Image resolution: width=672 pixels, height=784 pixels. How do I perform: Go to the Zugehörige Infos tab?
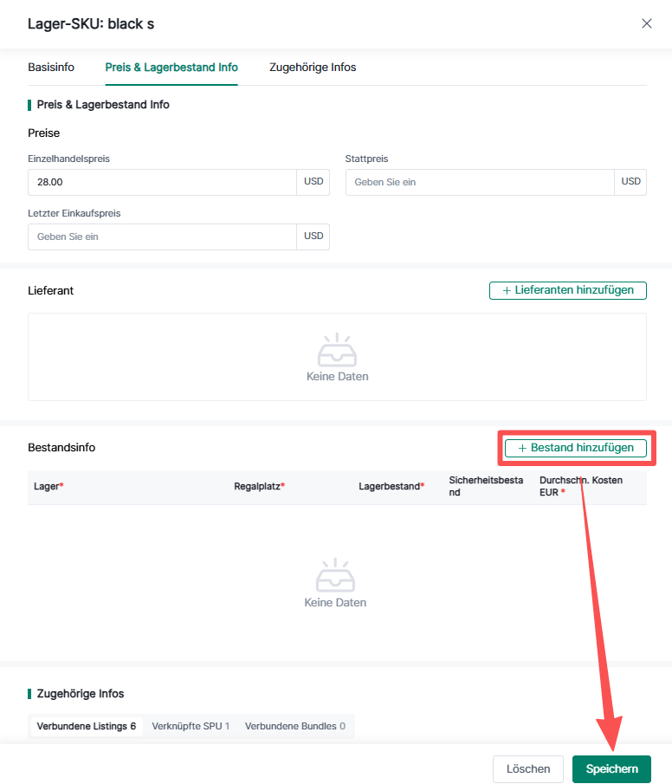313,68
